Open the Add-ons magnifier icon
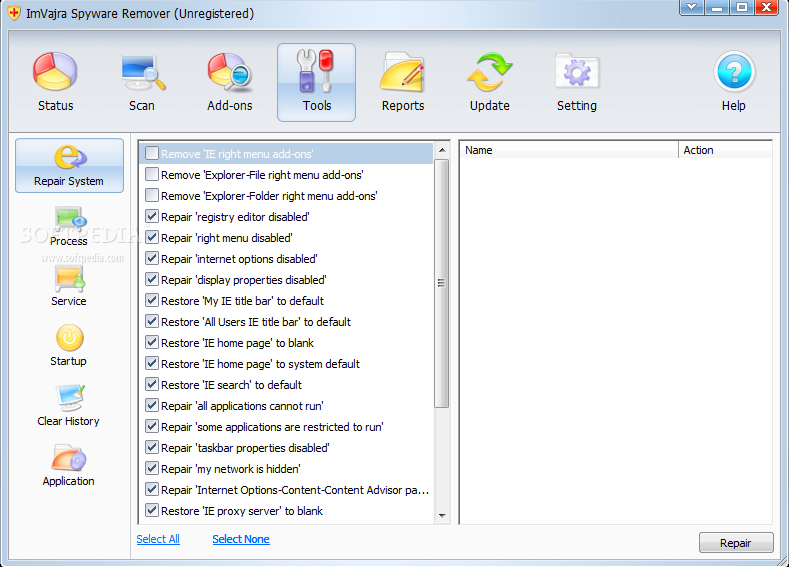Screen dimensions: 789x567 (230, 72)
